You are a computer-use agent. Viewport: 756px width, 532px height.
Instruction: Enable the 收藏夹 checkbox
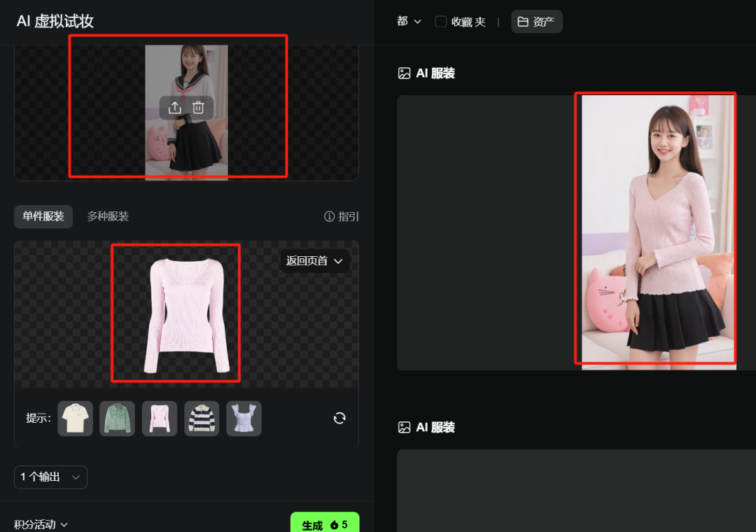click(440, 21)
